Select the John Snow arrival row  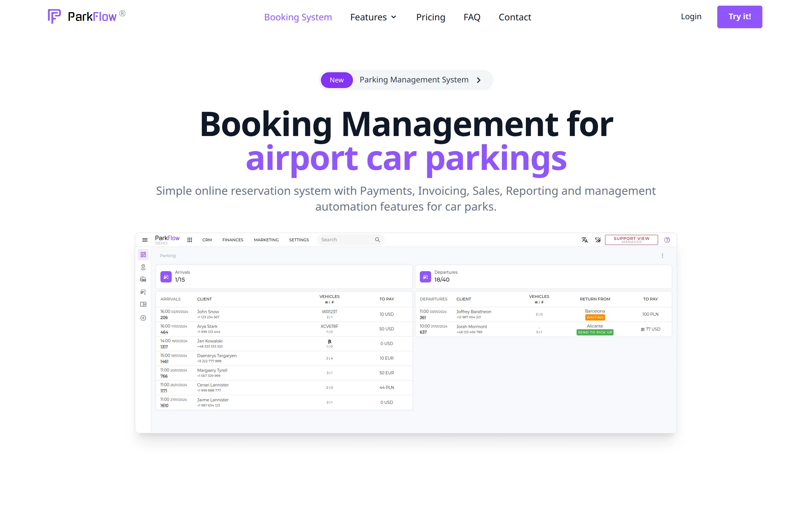tap(284, 314)
